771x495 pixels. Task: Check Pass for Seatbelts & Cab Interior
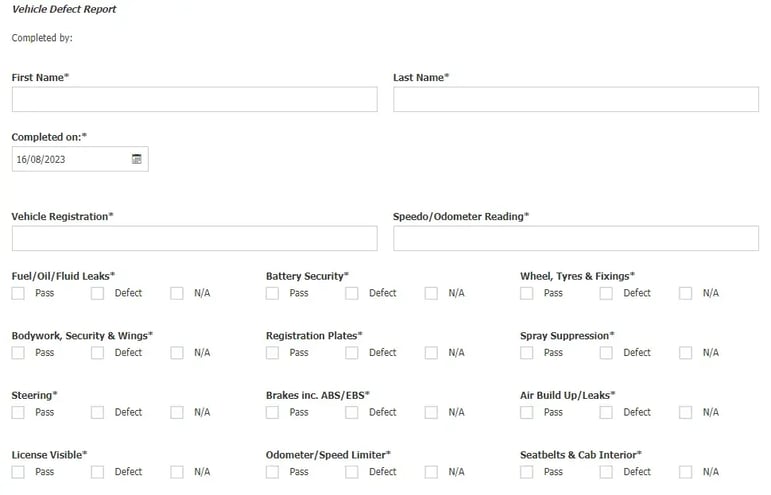(527, 472)
